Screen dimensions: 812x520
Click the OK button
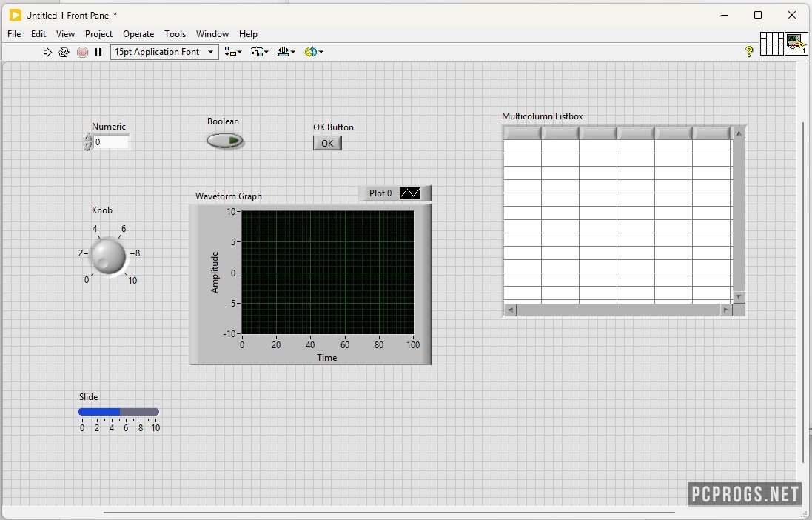[327, 144]
